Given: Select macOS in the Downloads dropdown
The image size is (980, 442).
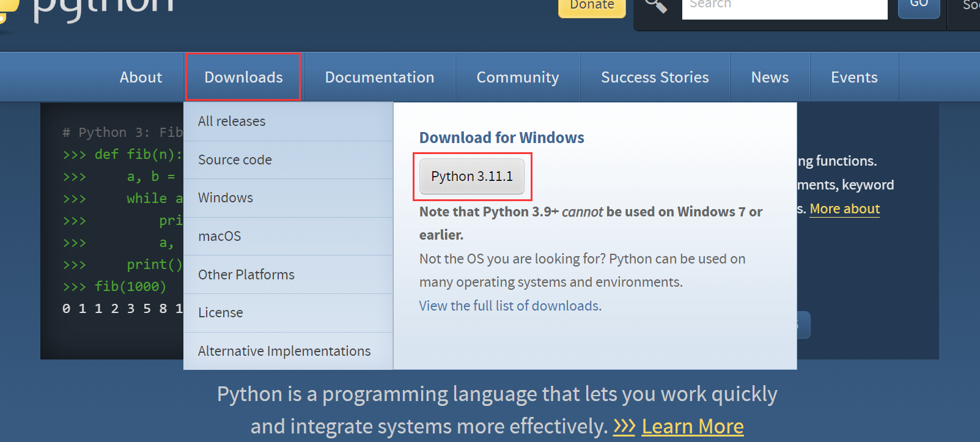Looking at the screenshot, I should [288, 236].
